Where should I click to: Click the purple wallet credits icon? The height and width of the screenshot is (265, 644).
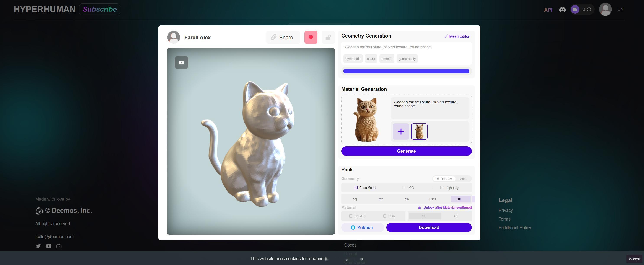(575, 10)
